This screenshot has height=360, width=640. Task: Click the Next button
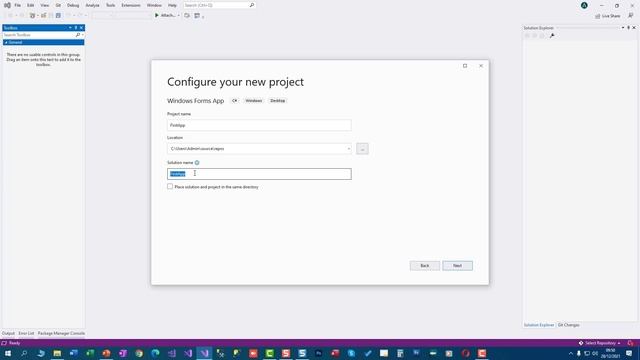click(x=458, y=266)
